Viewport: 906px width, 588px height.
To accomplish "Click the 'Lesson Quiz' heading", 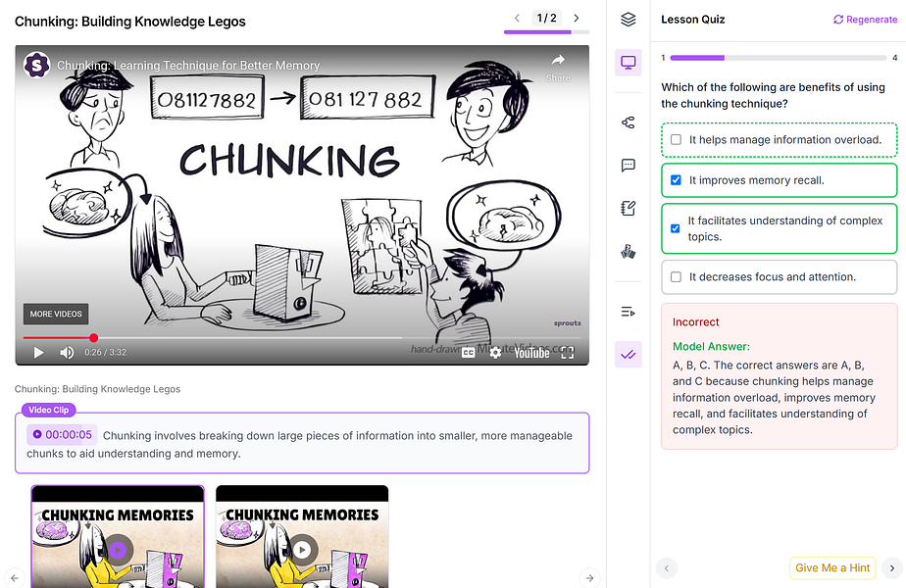I will (x=693, y=20).
